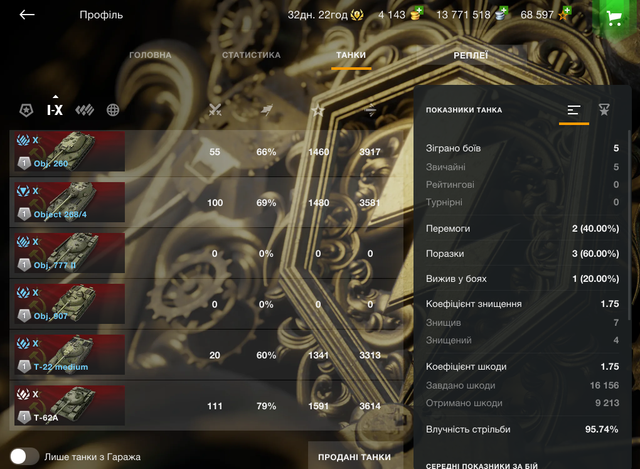Viewport: 640px width, 469px height.
Task: Click the Вижив у боях row
Action: (x=522, y=279)
